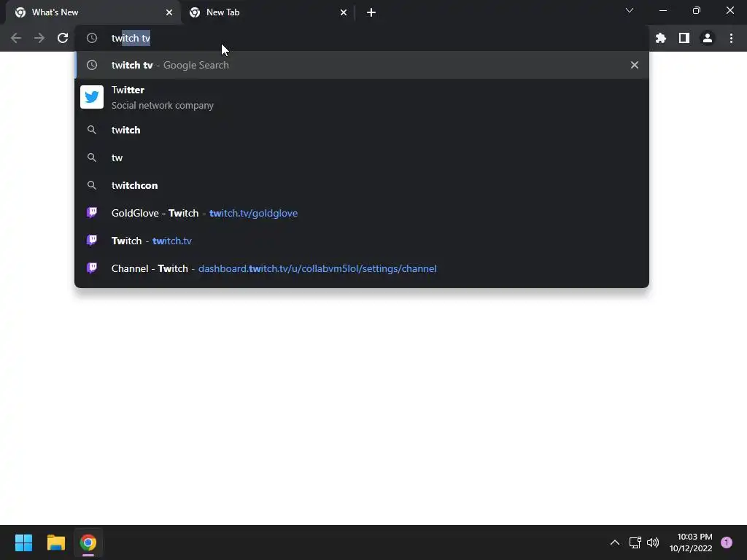Viewport: 747px width, 560px height.
Task: Click the magnifier icon beside 'tw'
Action: click(x=92, y=157)
